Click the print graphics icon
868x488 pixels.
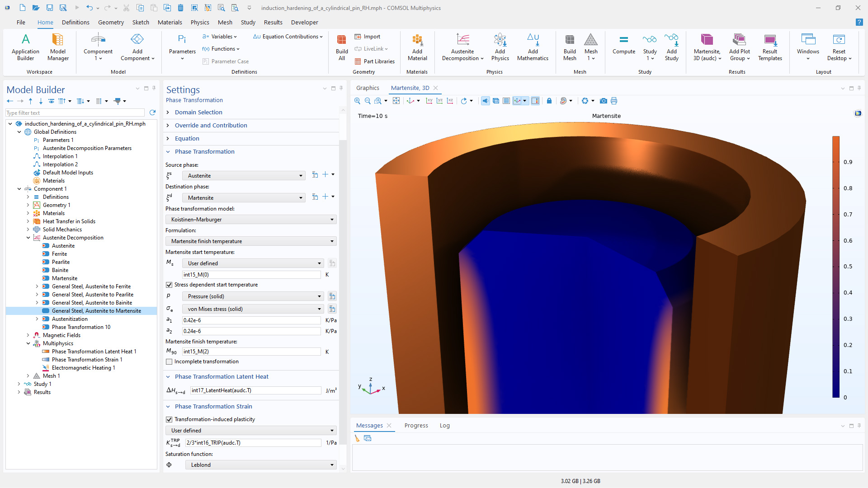click(613, 101)
